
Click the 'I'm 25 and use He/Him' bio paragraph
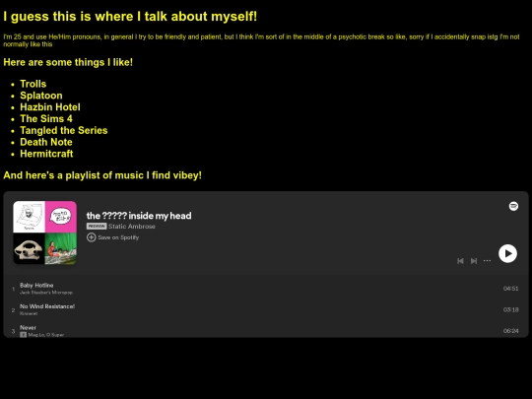[261, 40]
